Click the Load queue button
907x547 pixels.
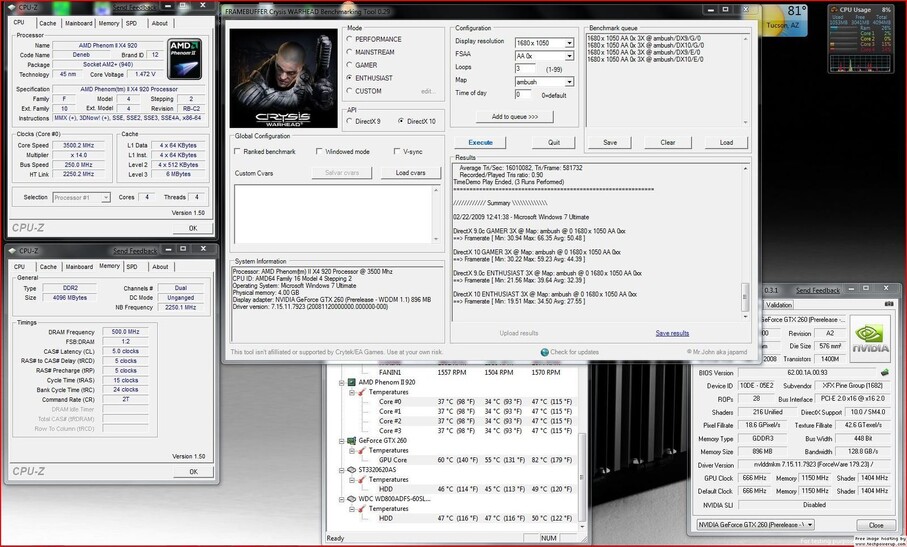(x=726, y=142)
